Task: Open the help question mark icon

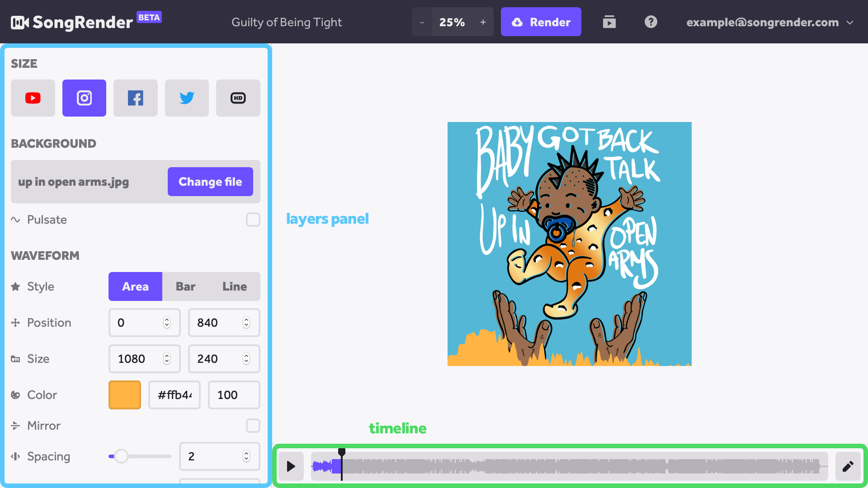Action: point(651,22)
